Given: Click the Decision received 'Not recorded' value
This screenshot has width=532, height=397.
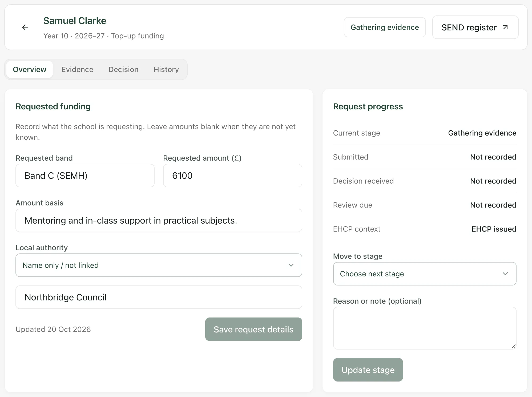Looking at the screenshot, I should [493, 181].
